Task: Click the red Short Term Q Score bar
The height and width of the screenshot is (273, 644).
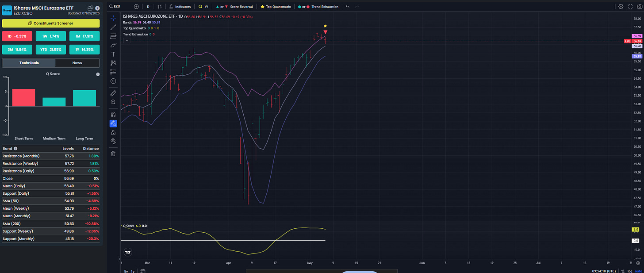Action: [23, 97]
